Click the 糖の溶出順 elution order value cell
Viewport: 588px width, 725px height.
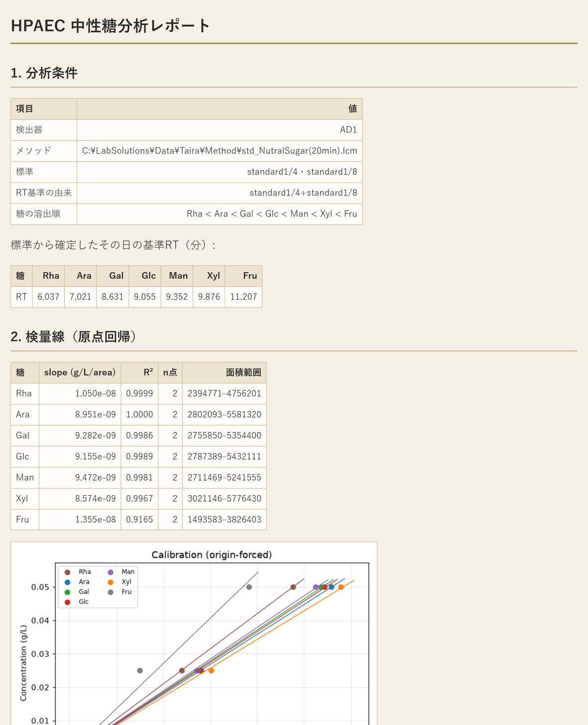(220, 213)
